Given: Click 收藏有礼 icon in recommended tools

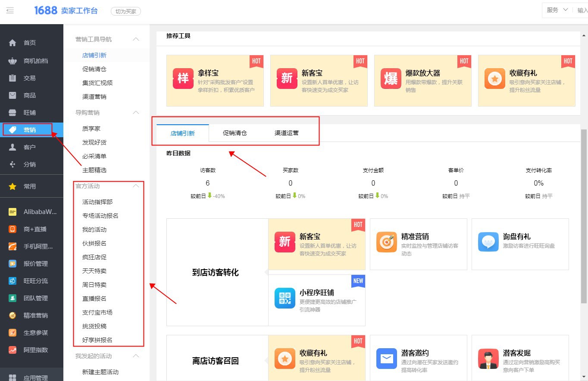Looking at the screenshot, I should 494,79.
